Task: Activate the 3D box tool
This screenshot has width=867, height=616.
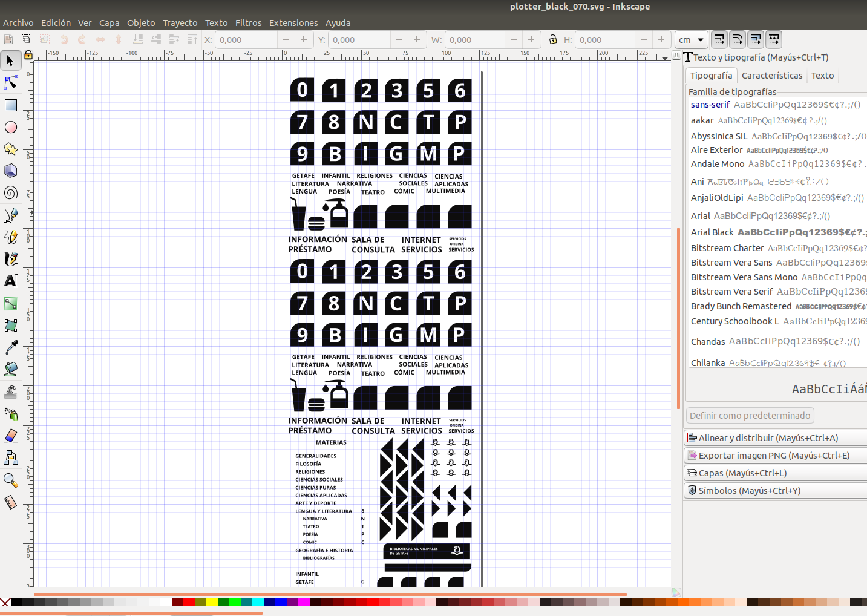Action: click(10, 171)
